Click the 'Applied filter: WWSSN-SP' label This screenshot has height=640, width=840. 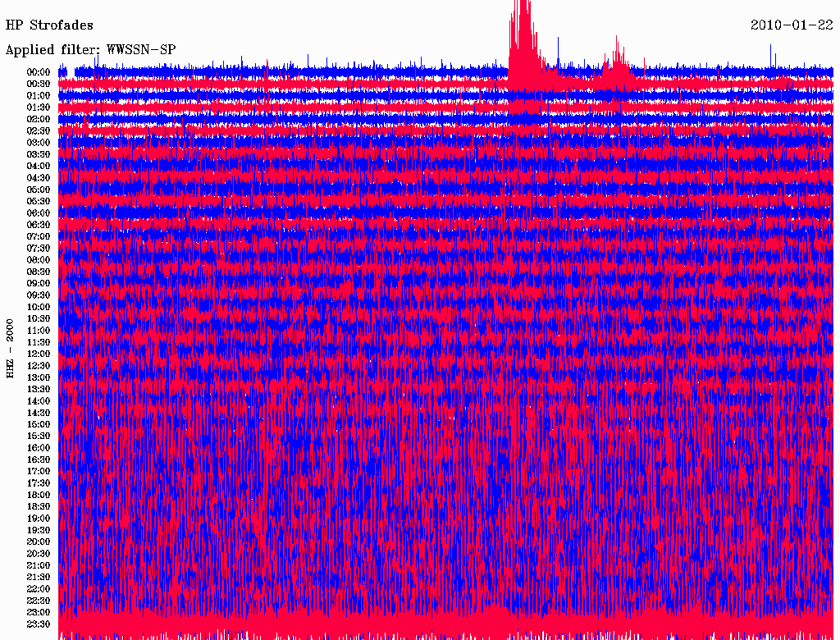[90, 50]
